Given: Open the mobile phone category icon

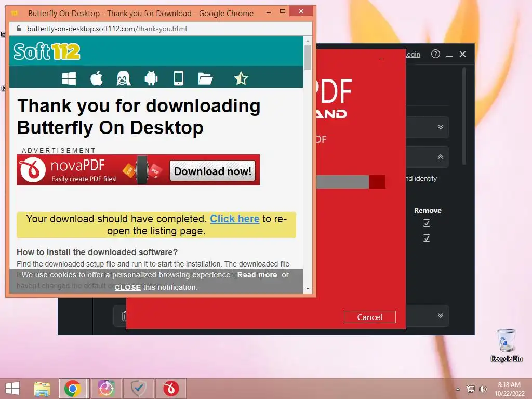Looking at the screenshot, I should point(179,78).
